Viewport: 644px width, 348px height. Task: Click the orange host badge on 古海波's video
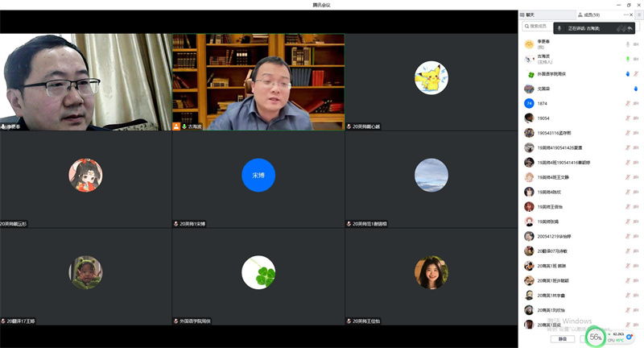[x=176, y=126]
